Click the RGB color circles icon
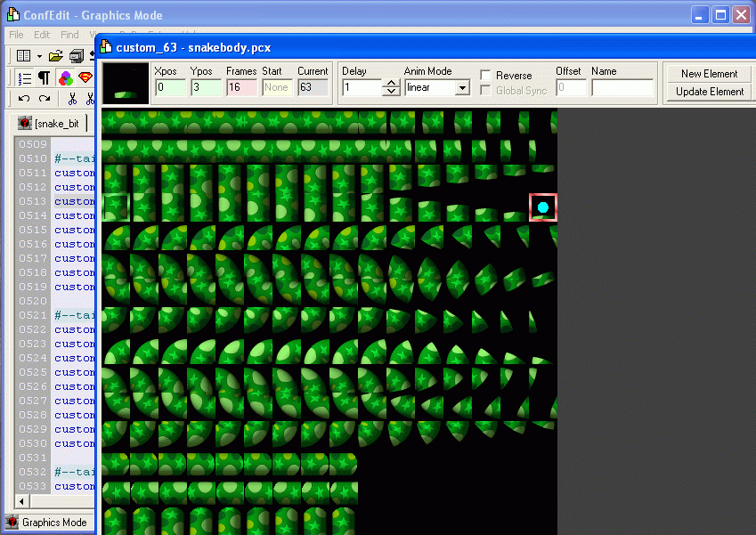 (65, 78)
